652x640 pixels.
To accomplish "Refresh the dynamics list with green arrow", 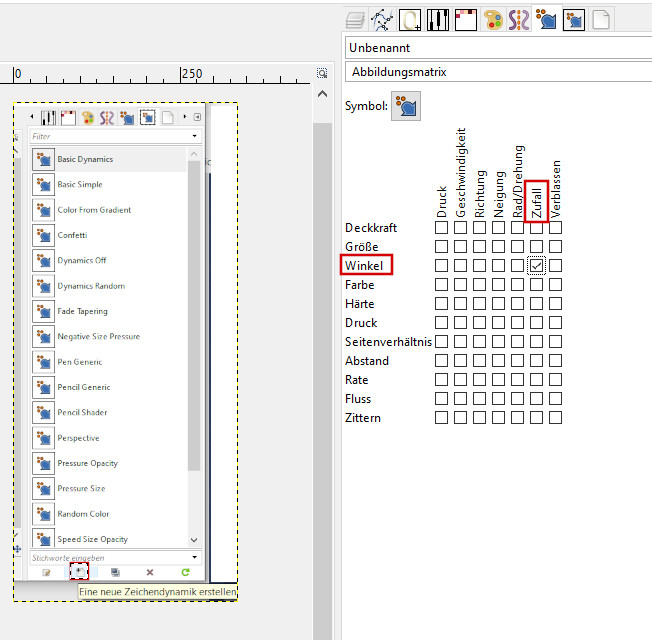I will pos(185,572).
